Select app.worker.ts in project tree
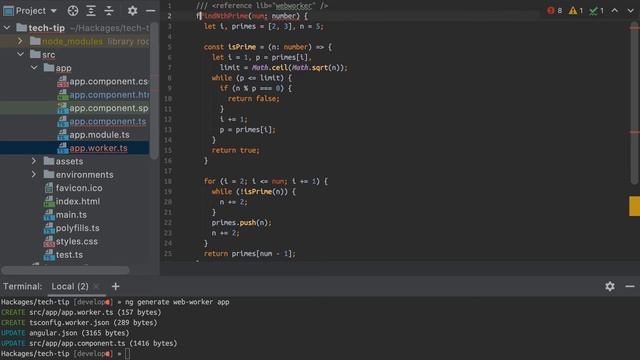 tap(92, 148)
